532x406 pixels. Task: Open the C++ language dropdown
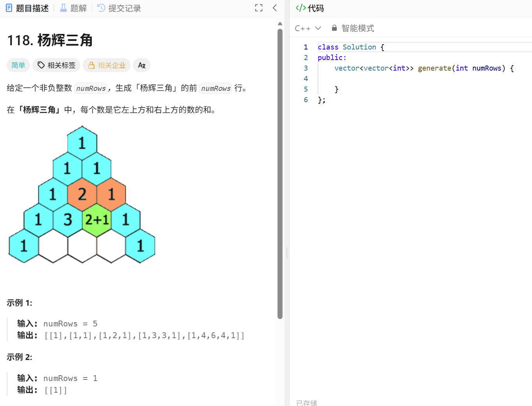pyautogui.click(x=308, y=28)
